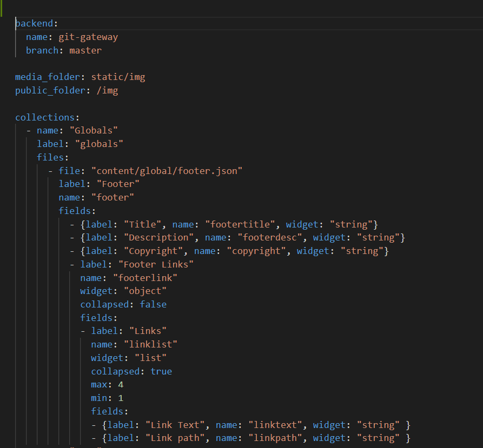Click the string "Links" label value
This screenshot has height=448, width=483.
[148, 331]
